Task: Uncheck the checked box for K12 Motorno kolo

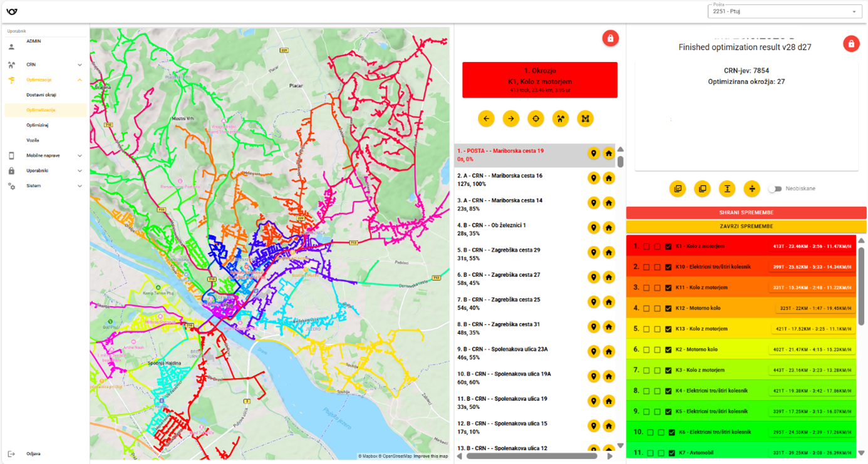Action: point(668,308)
